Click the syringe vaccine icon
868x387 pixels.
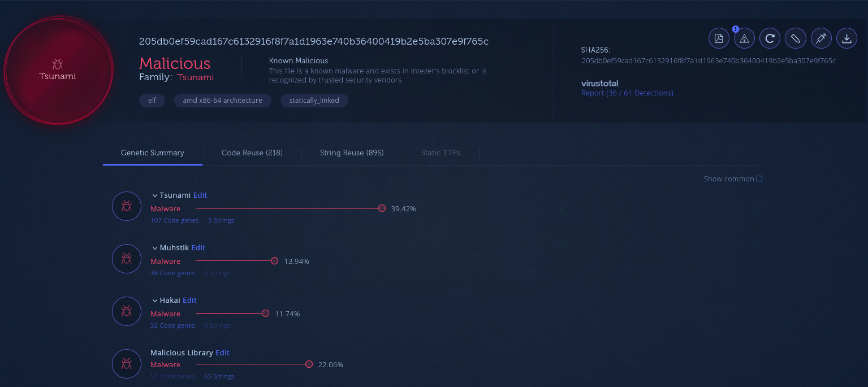tap(821, 38)
